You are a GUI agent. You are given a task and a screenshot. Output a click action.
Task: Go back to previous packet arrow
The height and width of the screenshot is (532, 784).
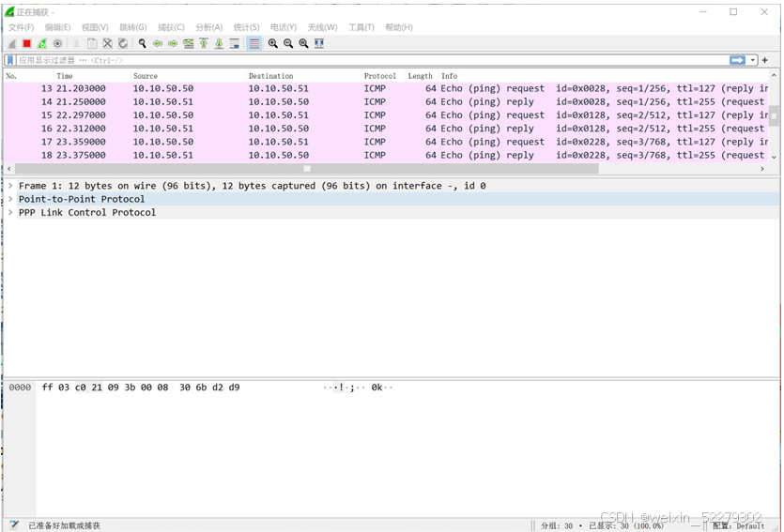158,43
